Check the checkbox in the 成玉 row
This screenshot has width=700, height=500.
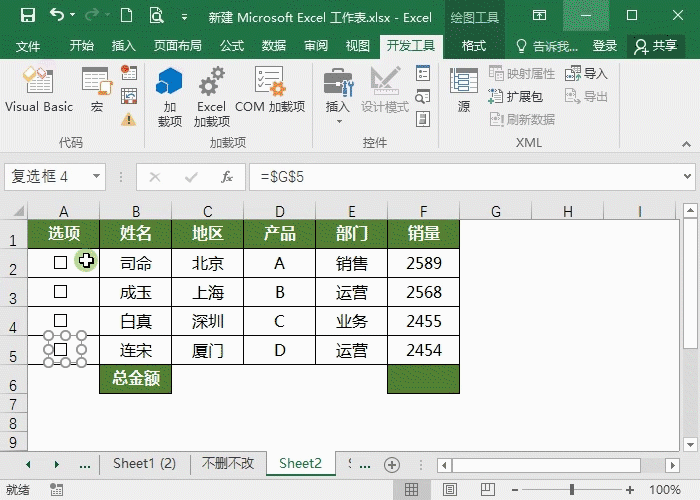click(x=60, y=292)
